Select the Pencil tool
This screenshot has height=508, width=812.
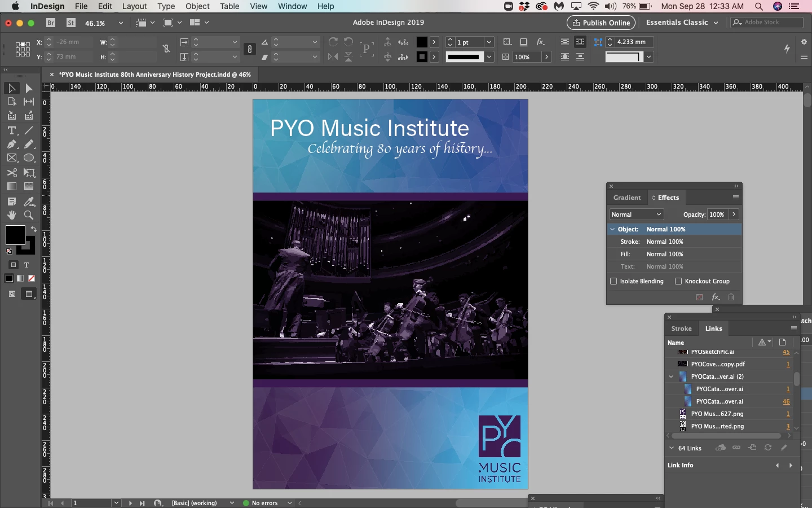[x=29, y=144]
